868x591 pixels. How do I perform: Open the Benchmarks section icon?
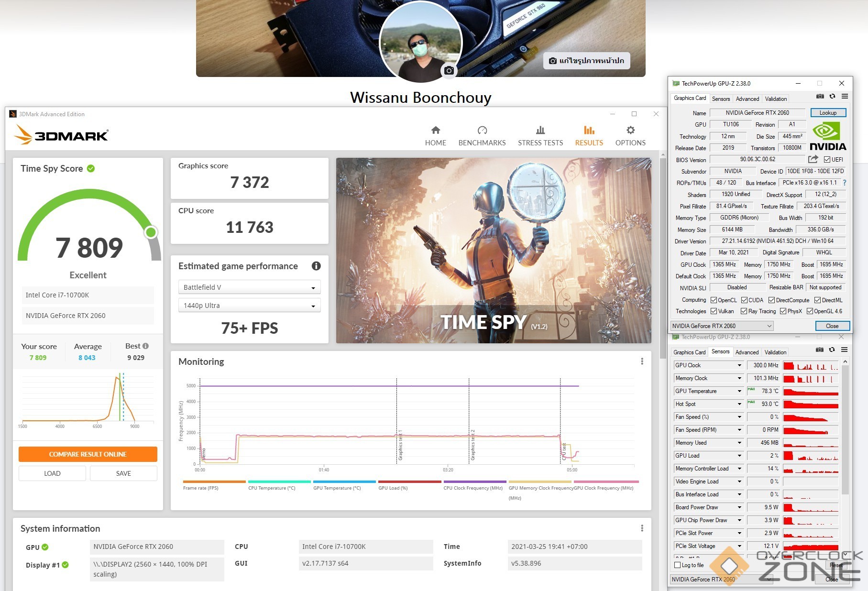[x=482, y=130]
